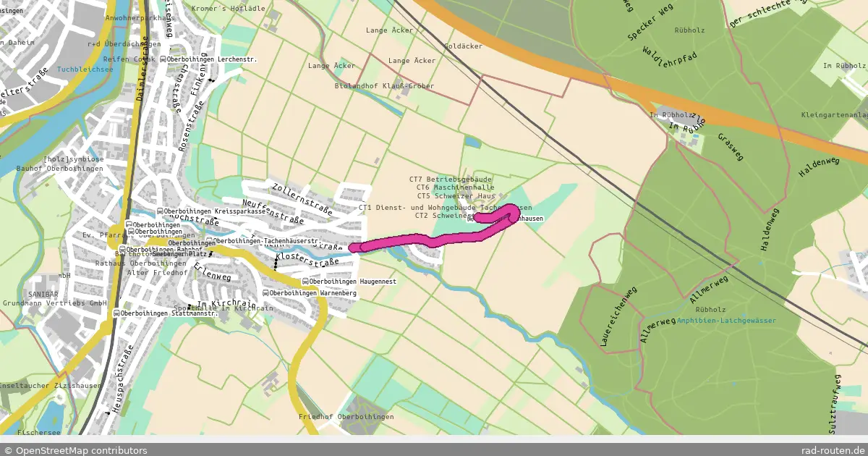Click the Fischersee label
The image size is (868, 456).
(39, 432)
